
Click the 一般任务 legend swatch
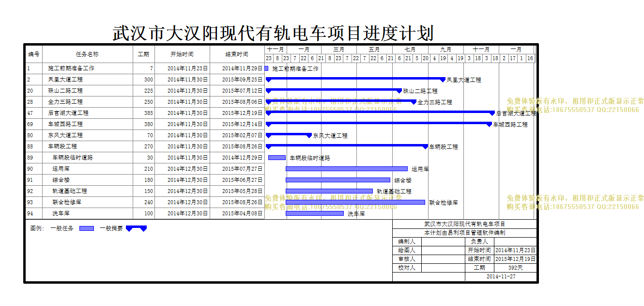click(x=87, y=228)
